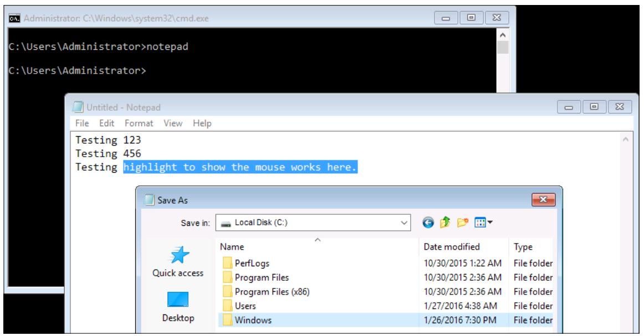
Task: Minimize the Notepad window
Action: tap(569, 107)
